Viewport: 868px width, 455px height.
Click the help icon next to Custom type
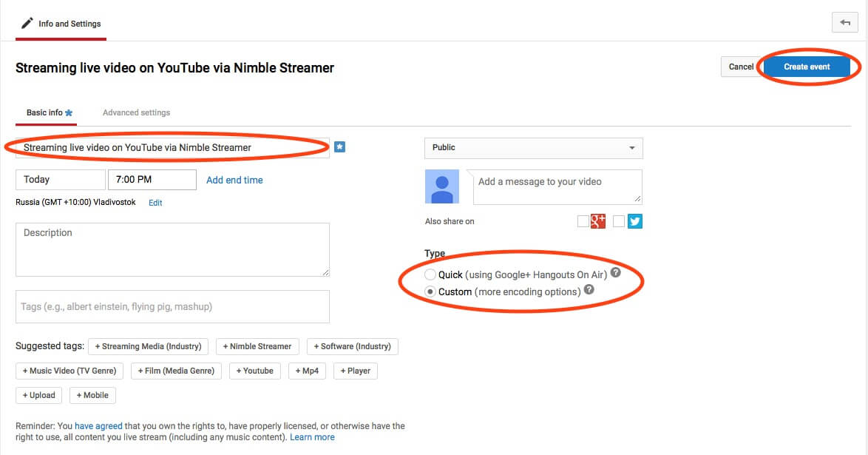(589, 289)
